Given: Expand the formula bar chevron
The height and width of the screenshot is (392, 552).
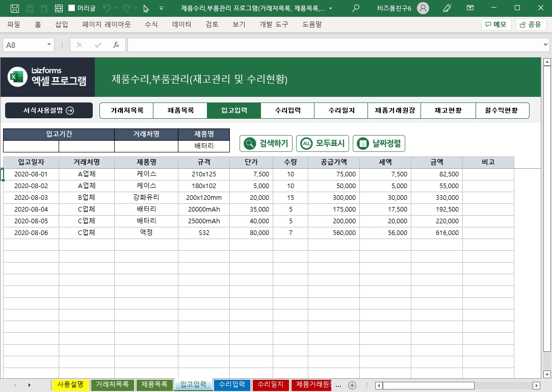Looking at the screenshot, I should pos(546,45).
